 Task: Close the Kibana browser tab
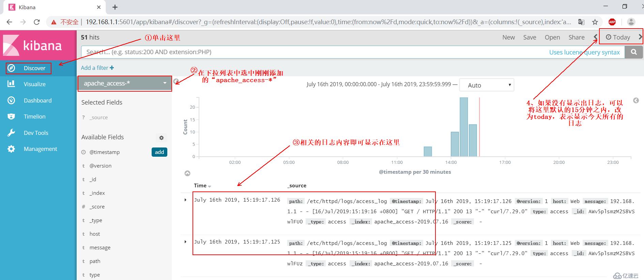(99, 7)
